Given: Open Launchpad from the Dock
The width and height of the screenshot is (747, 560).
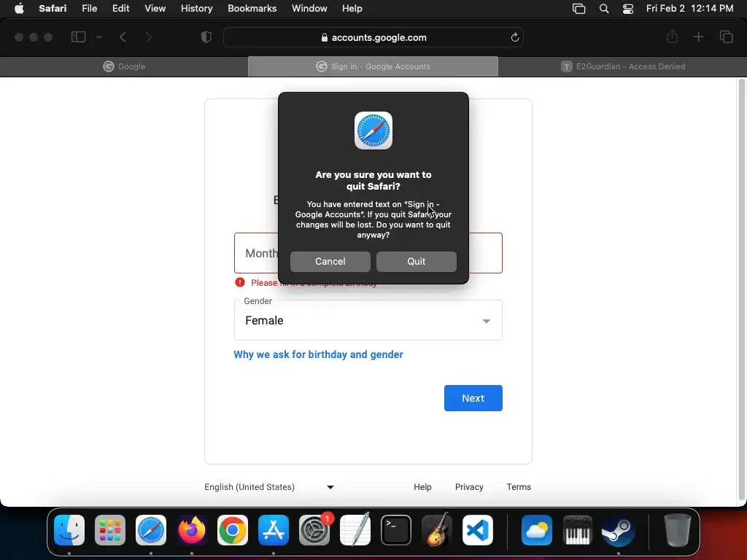Looking at the screenshot, I should (110, 530).
